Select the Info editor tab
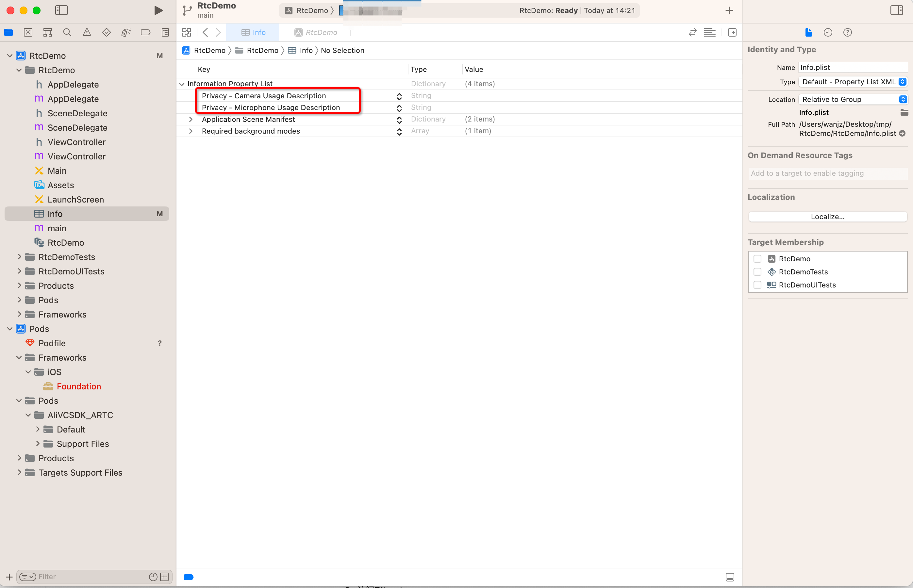Image resolution: width=913 pixels, height=588 pixels. click(253, 32)
